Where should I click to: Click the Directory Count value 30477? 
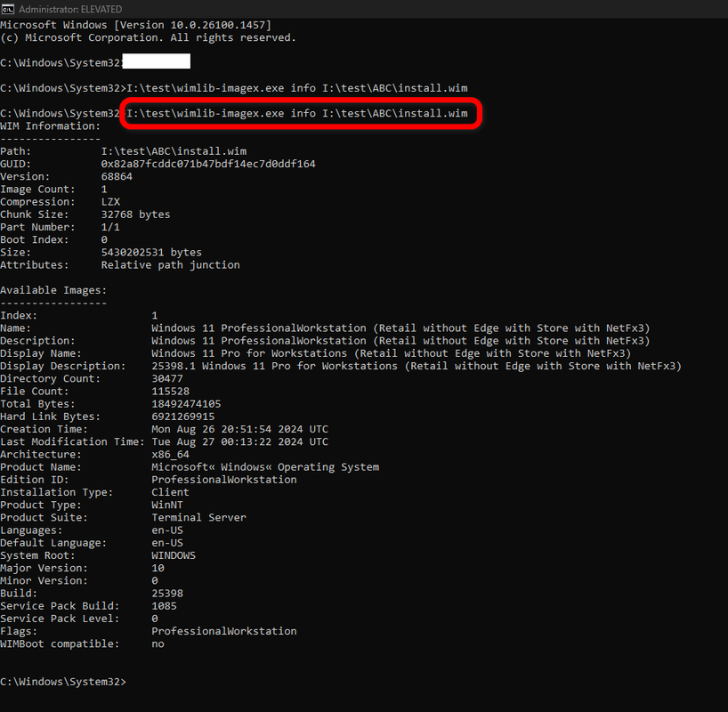point(167,378)
